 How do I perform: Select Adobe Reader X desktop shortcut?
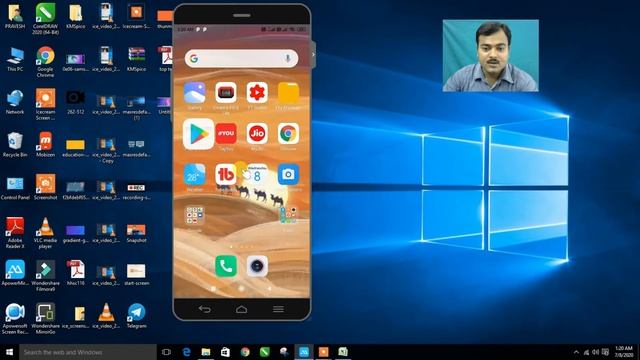[x=15, y=233]
